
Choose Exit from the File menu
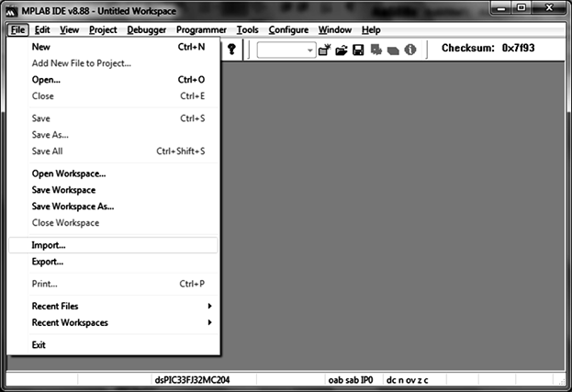(x=114, y=344)
